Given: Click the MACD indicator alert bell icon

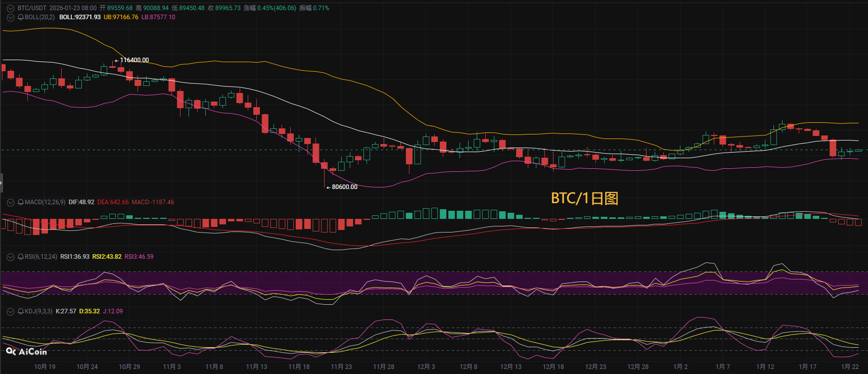Looking at the screenshot, I should click(x=21, y=202).
